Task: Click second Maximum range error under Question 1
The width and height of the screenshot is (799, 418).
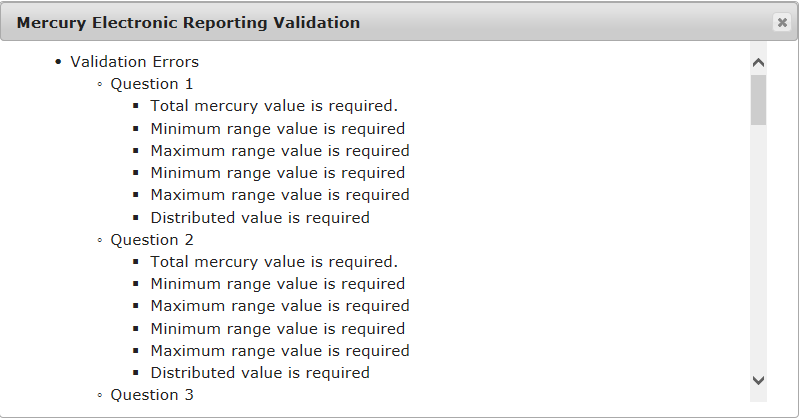Action: [279, 195]
